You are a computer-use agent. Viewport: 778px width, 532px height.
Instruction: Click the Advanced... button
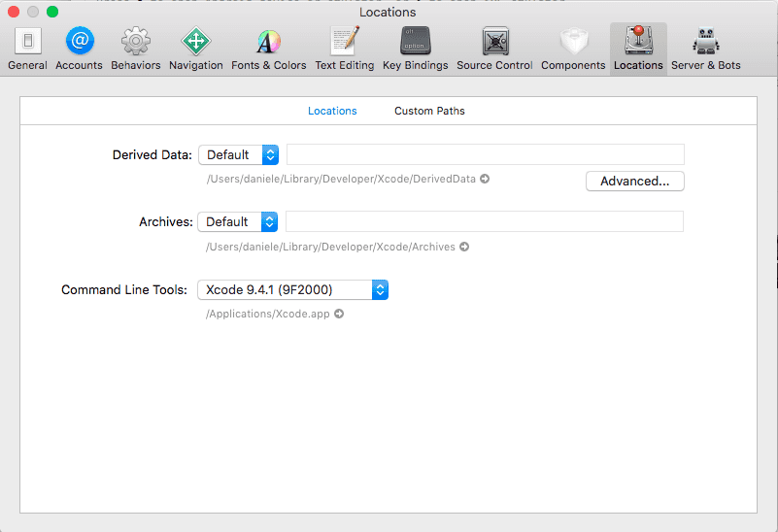pyautogui.click(x=634, y=181)
